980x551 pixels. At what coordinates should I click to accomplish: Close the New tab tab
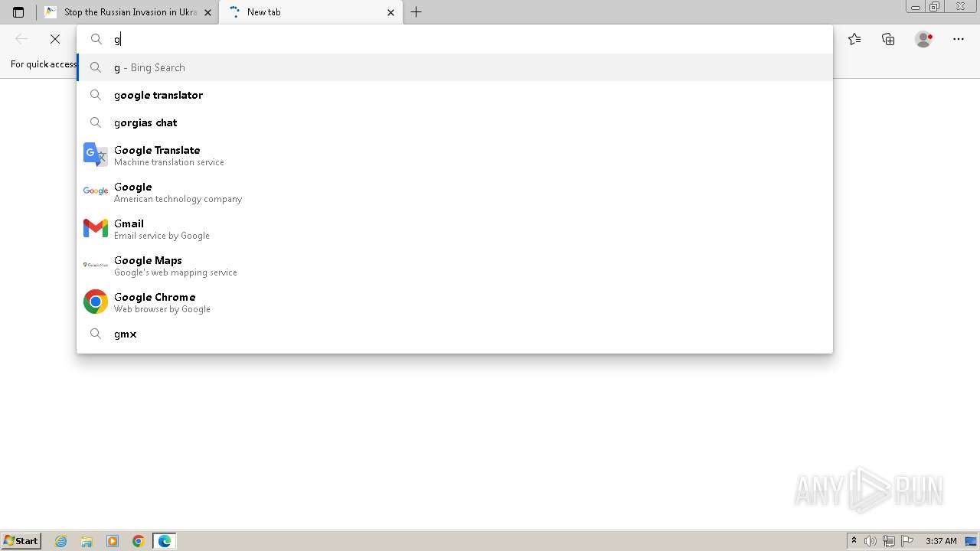click(390, 12)
